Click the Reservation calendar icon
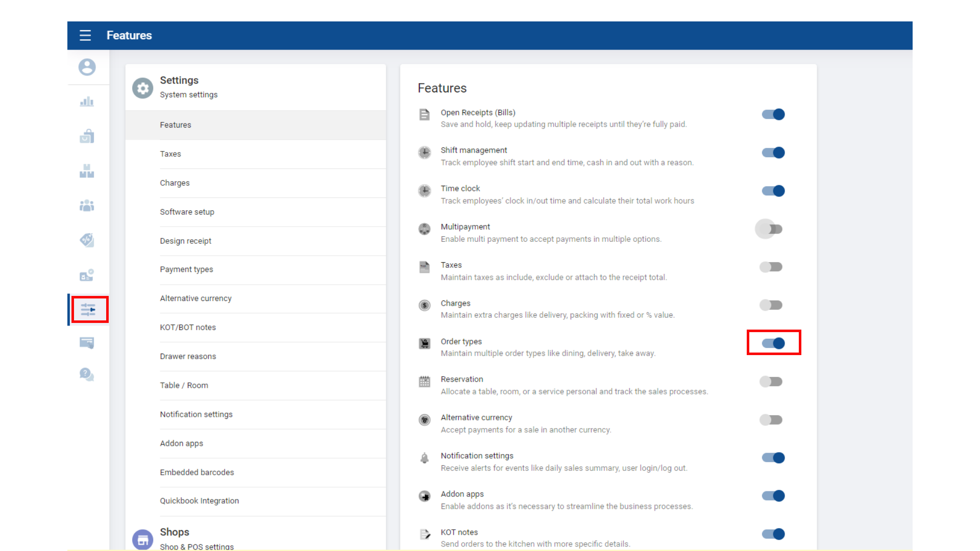 pos(425,382)
